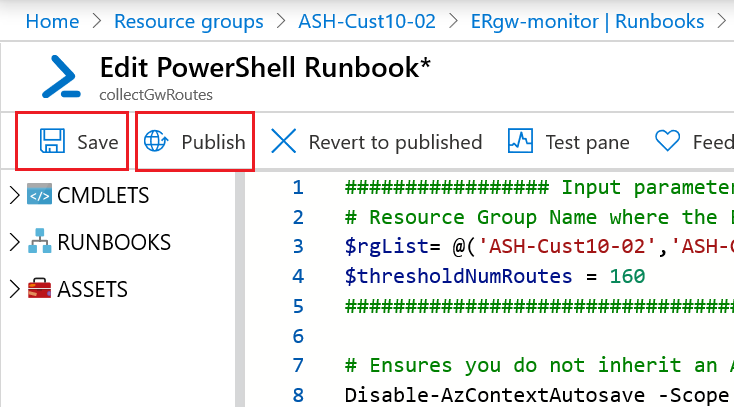Click the RUNBOOKS hierarchy icon
The width and height of the screenshot is (734, 407).
click(x=39, y=241)
